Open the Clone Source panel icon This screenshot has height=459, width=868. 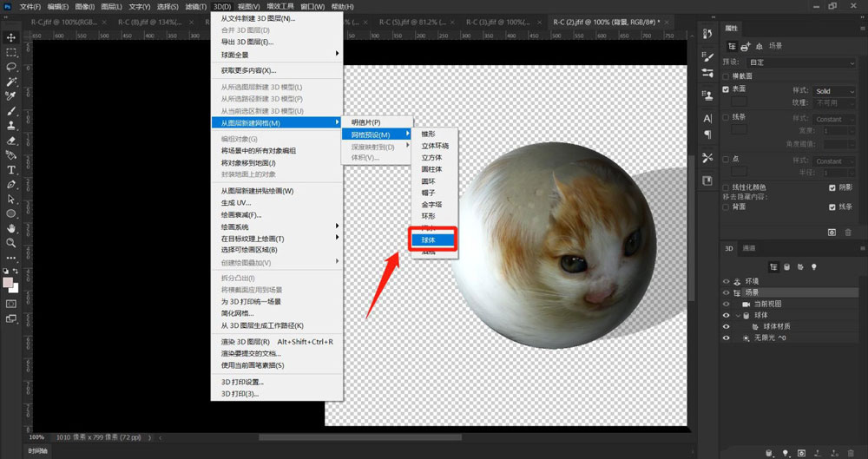pos(707,95)
